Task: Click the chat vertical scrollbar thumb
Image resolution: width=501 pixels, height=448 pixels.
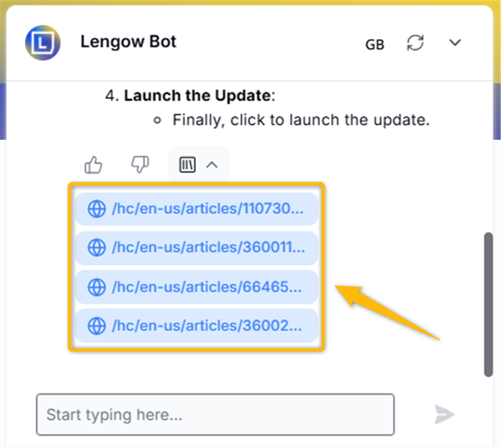Action: coord(488,305)
